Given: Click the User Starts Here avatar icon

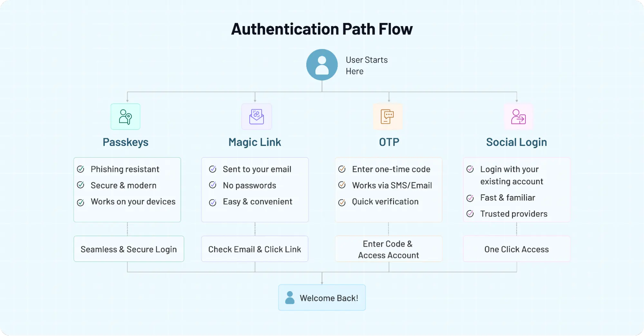Looking at the screenshot, I should pos(322,65).
